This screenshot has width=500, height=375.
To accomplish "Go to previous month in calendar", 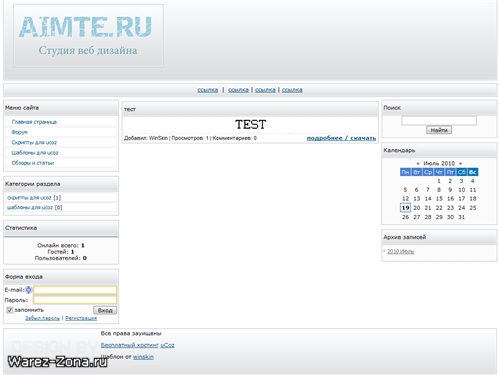I will [418, 163].
